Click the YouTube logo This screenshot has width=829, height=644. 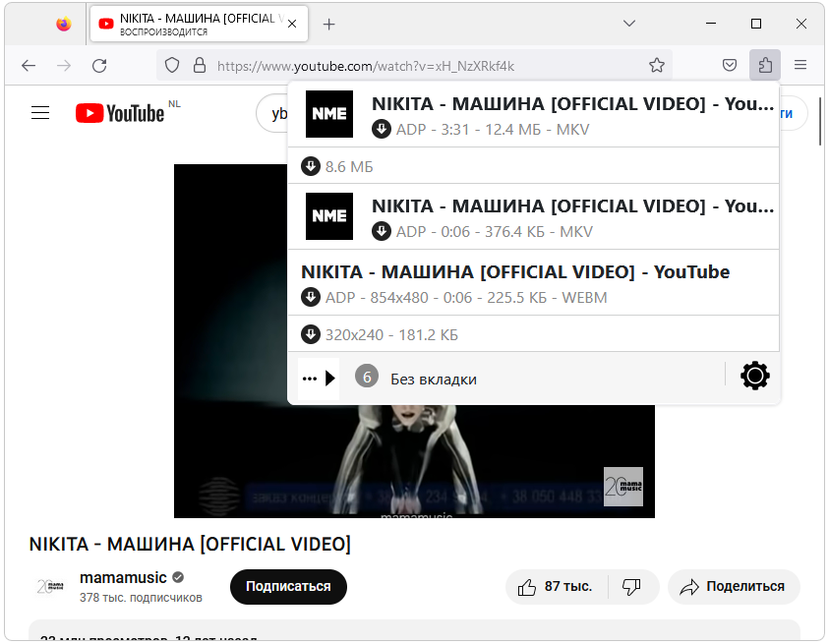[x=120, y=113]
